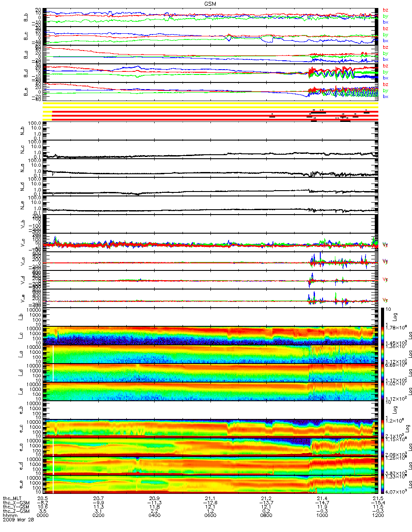Image resolution: width=412 pixels, height=532 pixels.
Task: Click the 0400 time tick label
Action: pyautogui.click(x=154, y=516)
